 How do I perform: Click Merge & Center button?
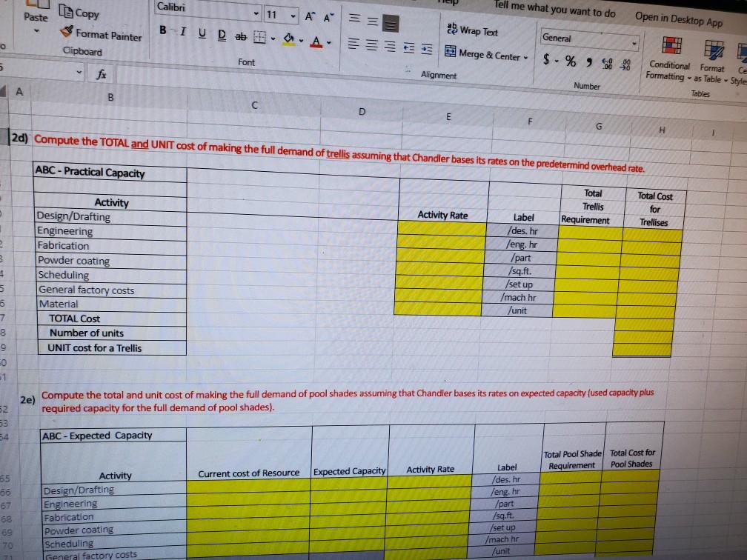point(482,53)
